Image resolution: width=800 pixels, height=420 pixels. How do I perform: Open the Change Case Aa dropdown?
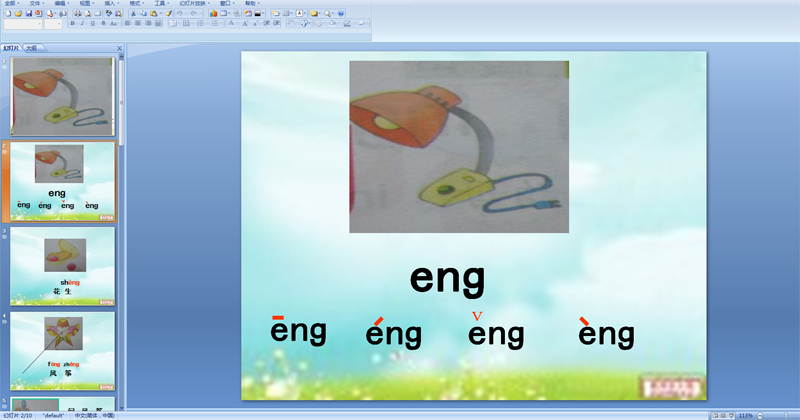tap(113, 23)
